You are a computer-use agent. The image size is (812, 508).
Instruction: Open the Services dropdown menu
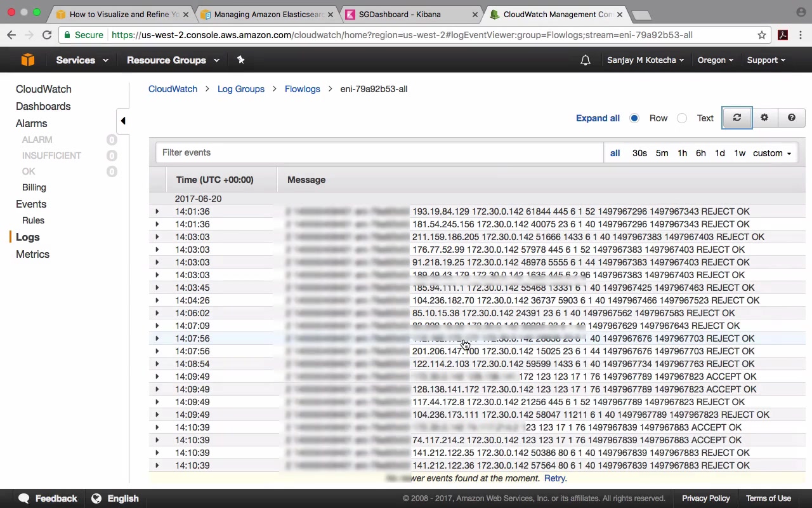point(82,60)
